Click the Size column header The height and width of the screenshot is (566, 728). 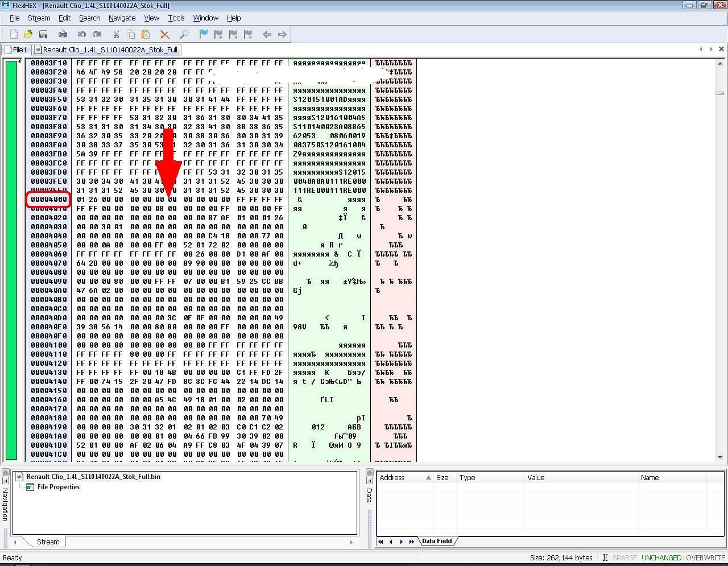[x=445, y=477]
